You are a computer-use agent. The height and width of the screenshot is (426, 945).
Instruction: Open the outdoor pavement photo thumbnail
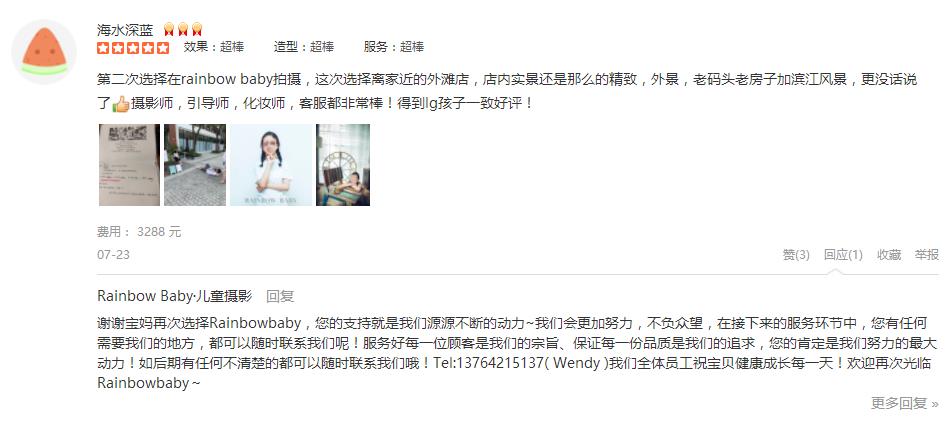(x=195, y=165)
